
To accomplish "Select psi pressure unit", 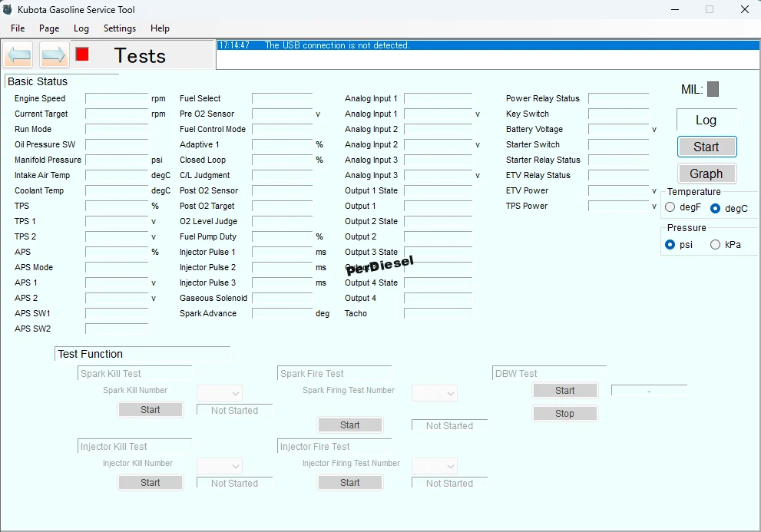I will [670, 245].
